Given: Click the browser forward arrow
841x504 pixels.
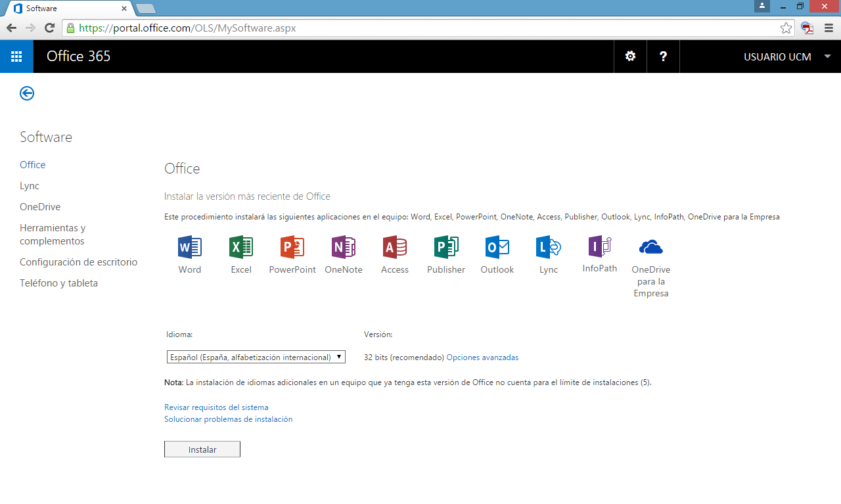Looking at the screenshot, I should click(x=30, y=28).
